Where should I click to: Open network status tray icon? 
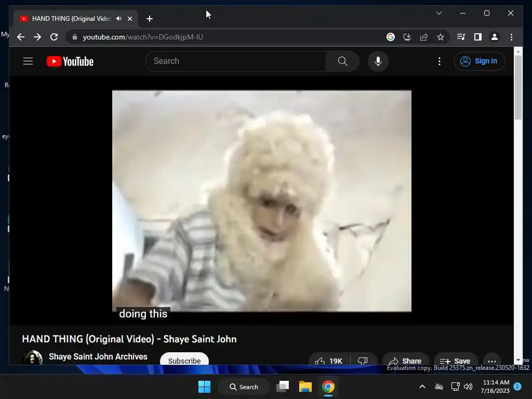coord(455,387)
